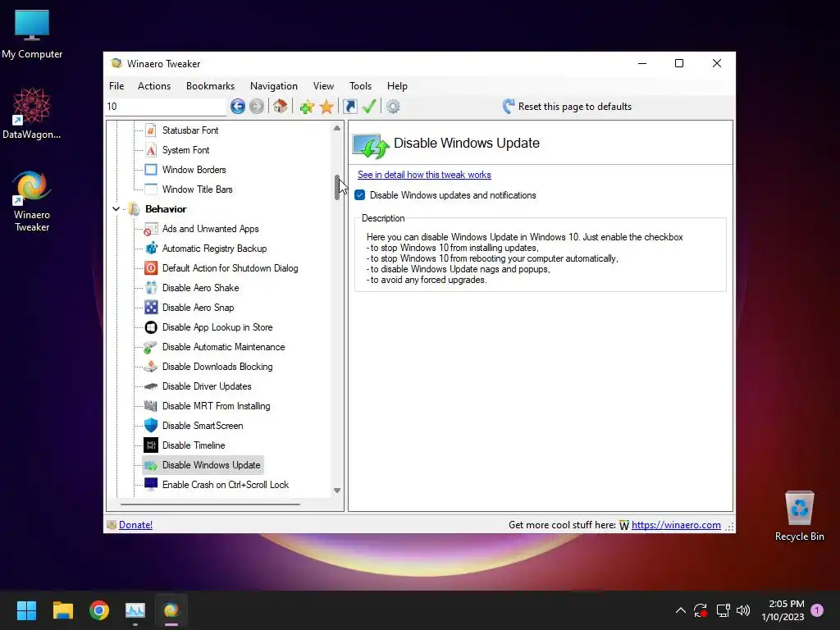Select the DataWagon desktop shortcut
840x630 pixels.
click(x=32, y=113)
